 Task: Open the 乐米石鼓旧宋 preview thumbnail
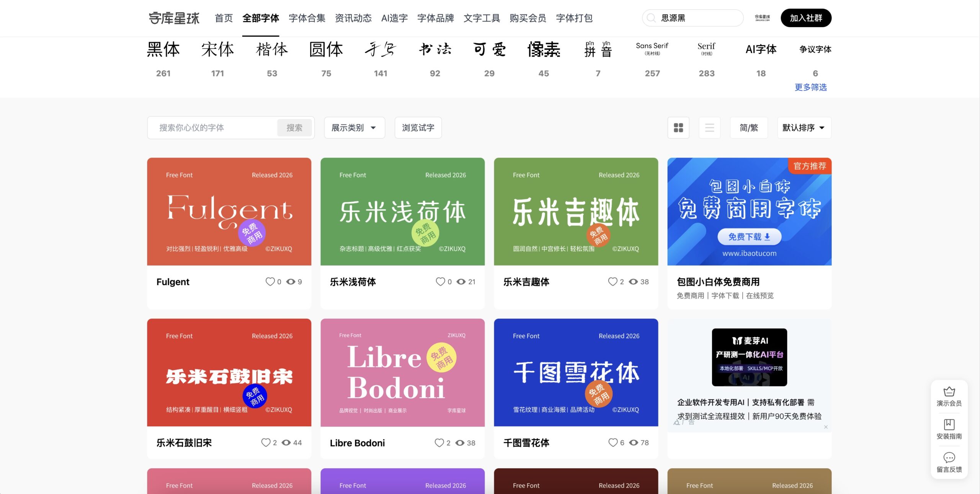click(229, 373)
